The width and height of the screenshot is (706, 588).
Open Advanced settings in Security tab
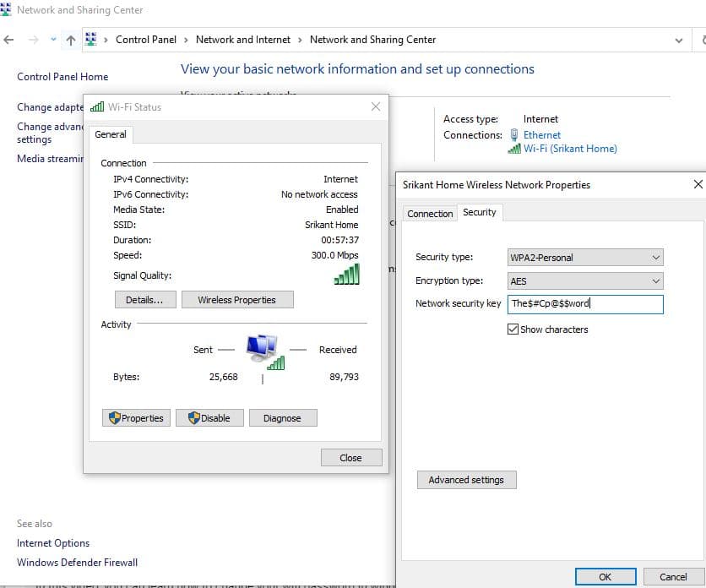(x=466, y=480)
